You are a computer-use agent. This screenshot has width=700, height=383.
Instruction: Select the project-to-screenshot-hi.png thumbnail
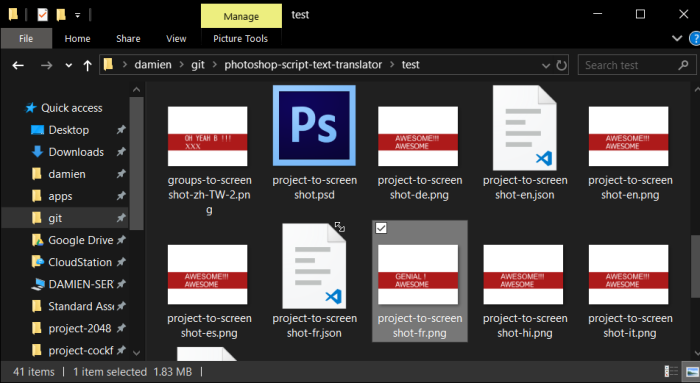[523, 275]
